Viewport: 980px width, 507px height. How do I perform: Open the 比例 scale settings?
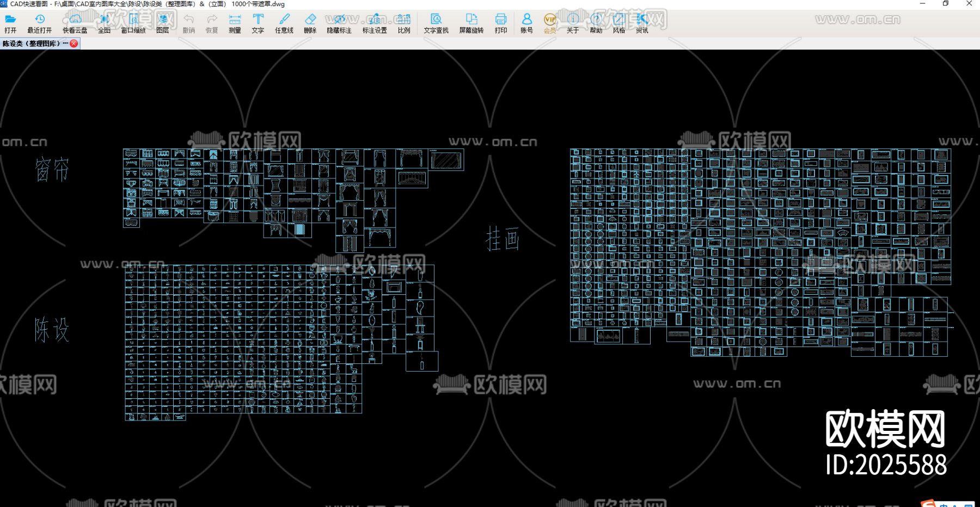coord(404,23)
